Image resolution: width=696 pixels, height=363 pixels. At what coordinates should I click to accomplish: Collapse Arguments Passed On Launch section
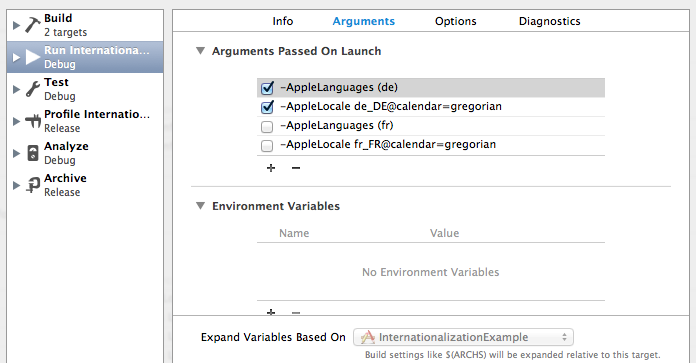[201, 51]
